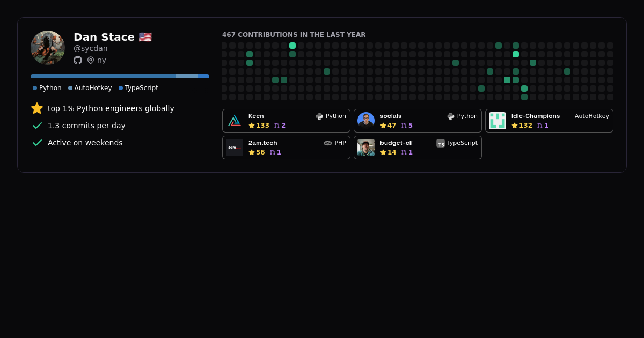The width and height of the screenshot is (644, 338).
Task: Click the PHP icon on 2am.tech card
Action: 328,143
